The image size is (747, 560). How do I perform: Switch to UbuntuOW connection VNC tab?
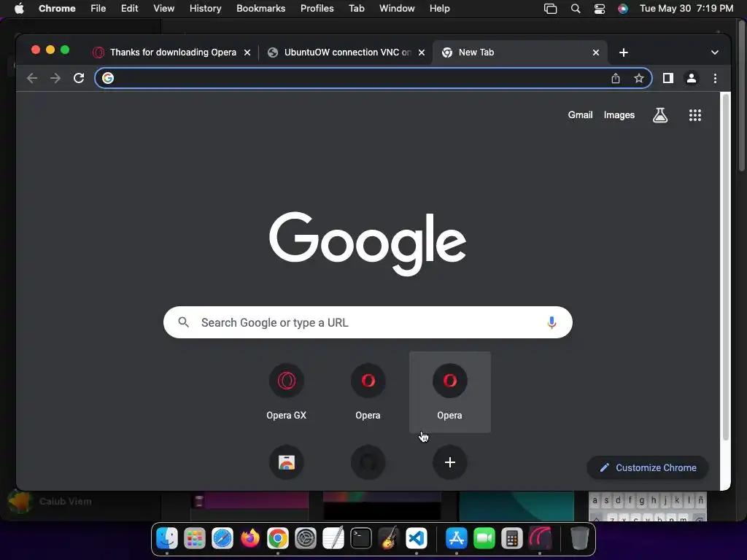[347, 52]
